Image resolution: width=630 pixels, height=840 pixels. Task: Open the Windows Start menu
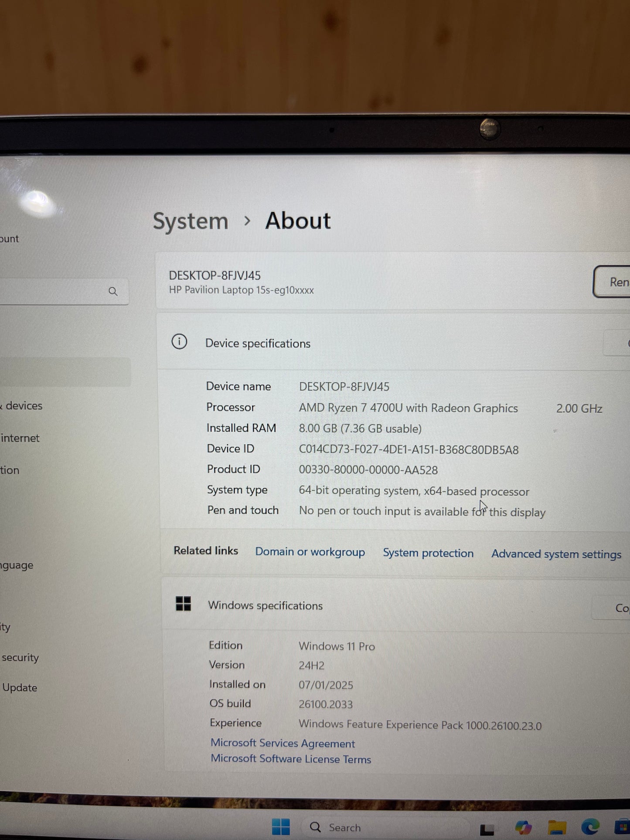tap(280, 826)
